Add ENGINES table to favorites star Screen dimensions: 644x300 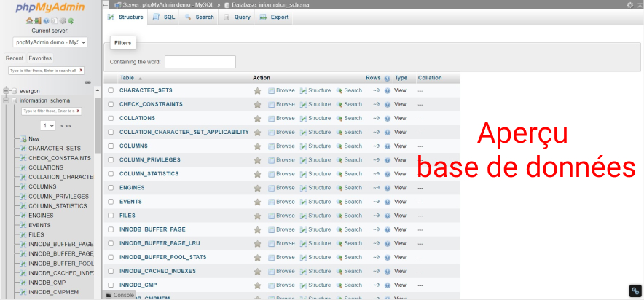coord(257,188)
